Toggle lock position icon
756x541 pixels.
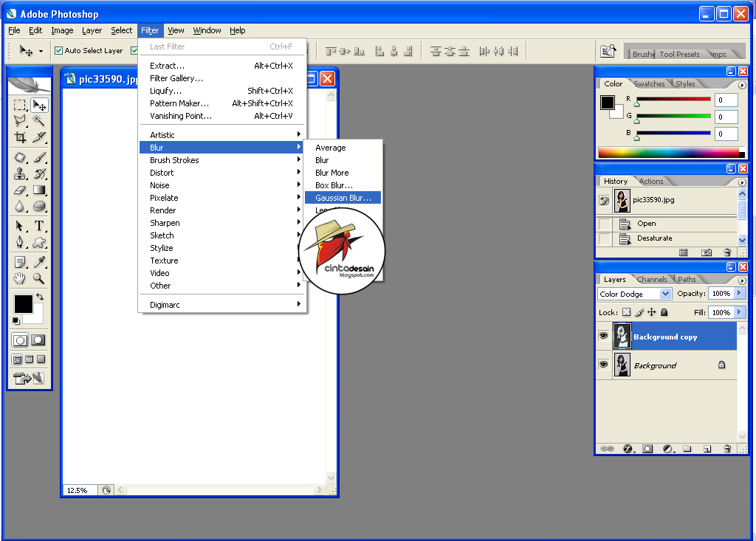[651, 312]
